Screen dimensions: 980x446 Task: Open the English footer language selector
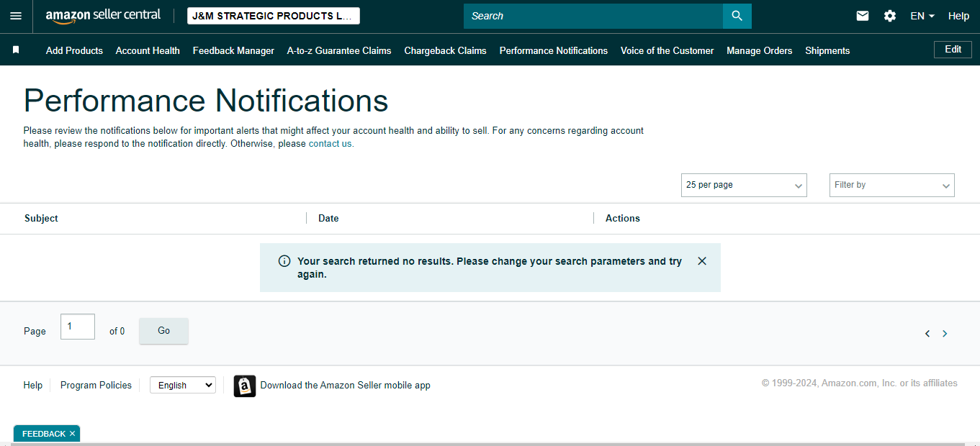click(182, 385)
